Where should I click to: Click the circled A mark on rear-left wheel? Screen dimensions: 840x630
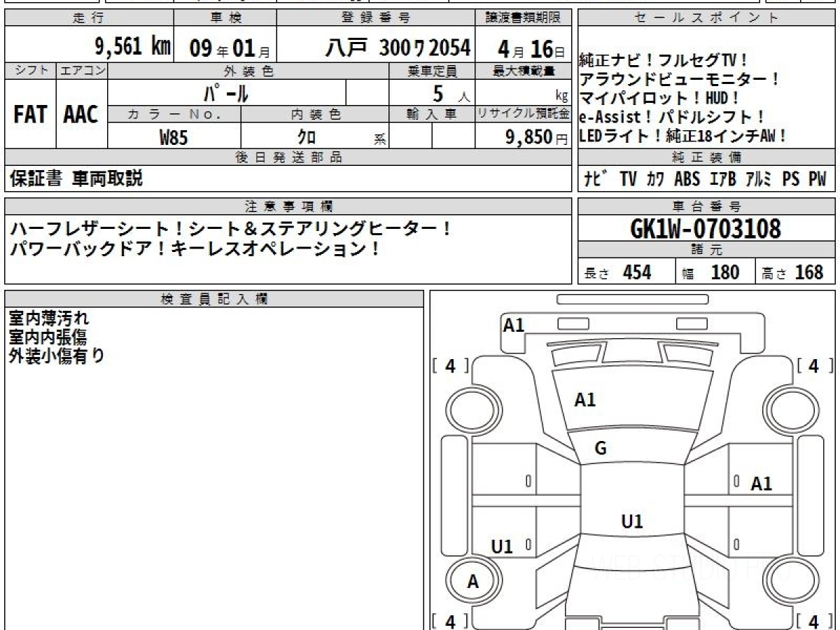pyautogui.click(x=472, y=582)
